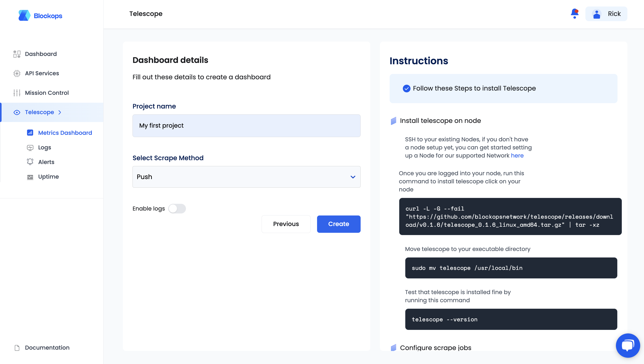Click the sudo mv telescope code block

click(511, 268)
